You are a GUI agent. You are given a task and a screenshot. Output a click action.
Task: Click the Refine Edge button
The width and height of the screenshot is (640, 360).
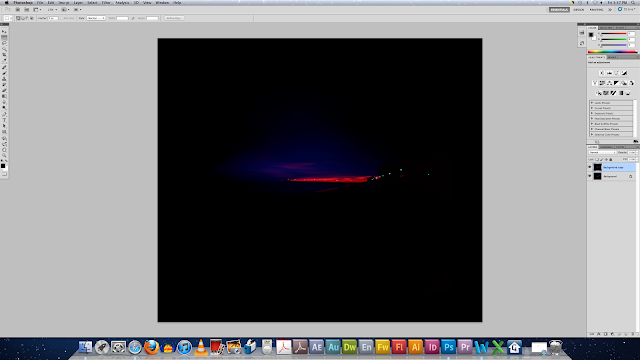(x=174, y=18)
